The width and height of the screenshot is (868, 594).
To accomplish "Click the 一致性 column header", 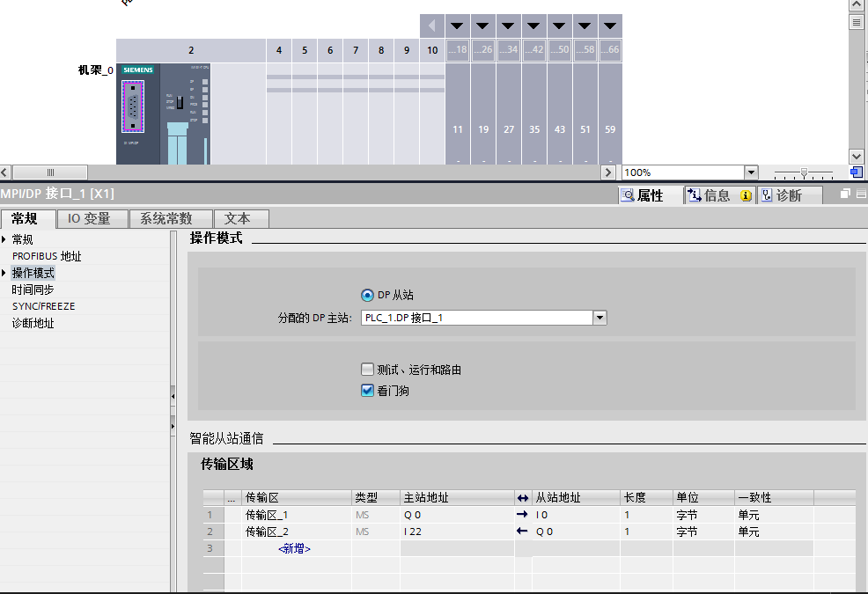I will click(x=774, y=498).
